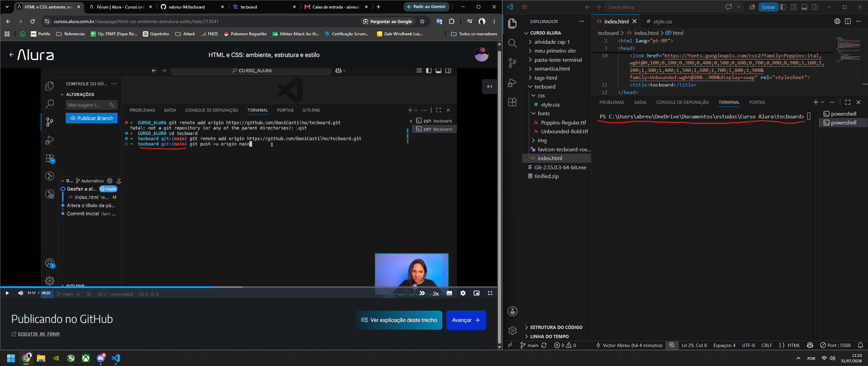Change playback speed with the 2x control
The image size is (868, 366).
436,293
